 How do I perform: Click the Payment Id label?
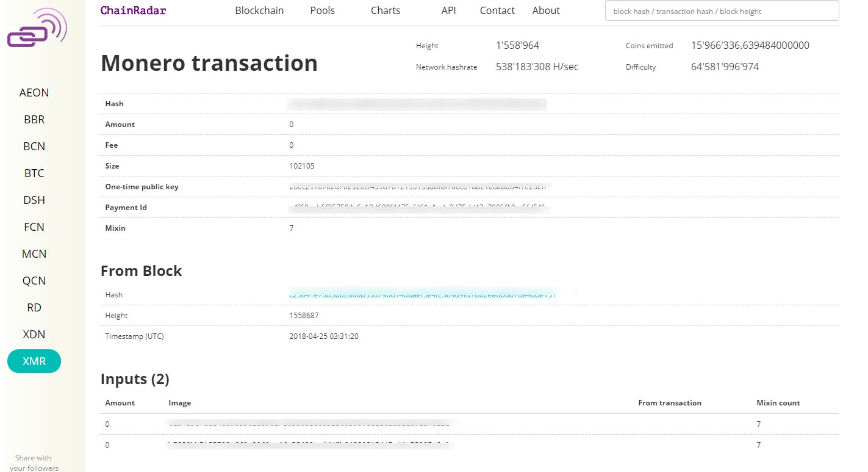point(126,208)
